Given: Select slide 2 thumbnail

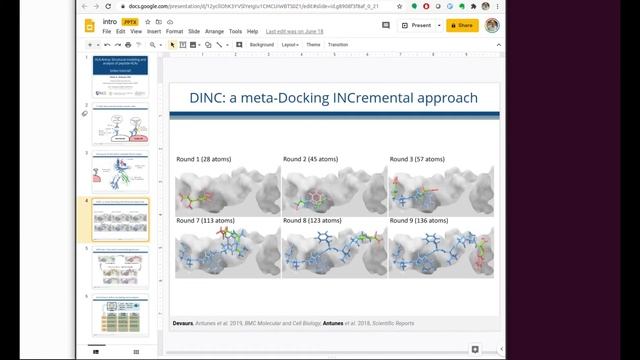Looking at the screenshot, I should [120, 124].
